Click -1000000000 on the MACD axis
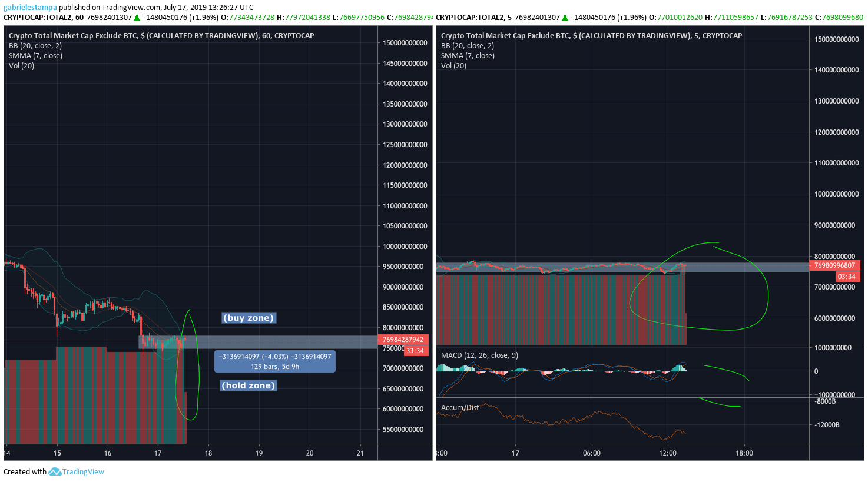868x482 pixels. point(834,395)
